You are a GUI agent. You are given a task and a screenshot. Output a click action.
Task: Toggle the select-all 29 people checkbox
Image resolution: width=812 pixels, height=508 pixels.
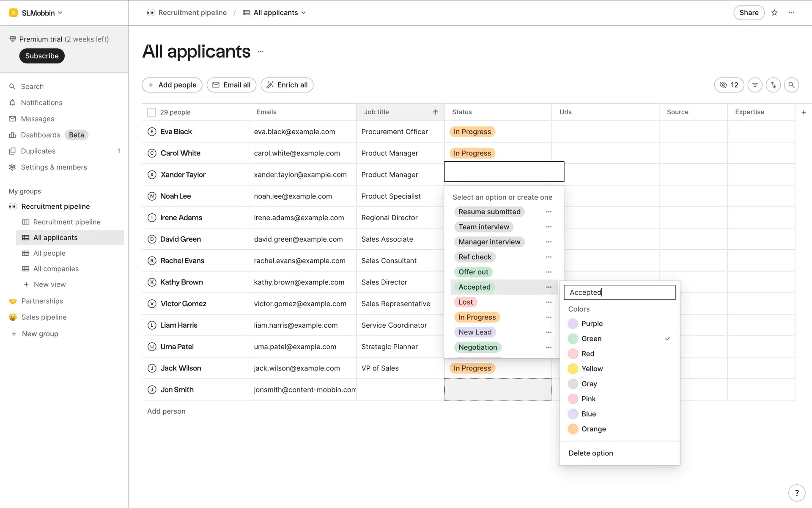click(x=151, y=112)
